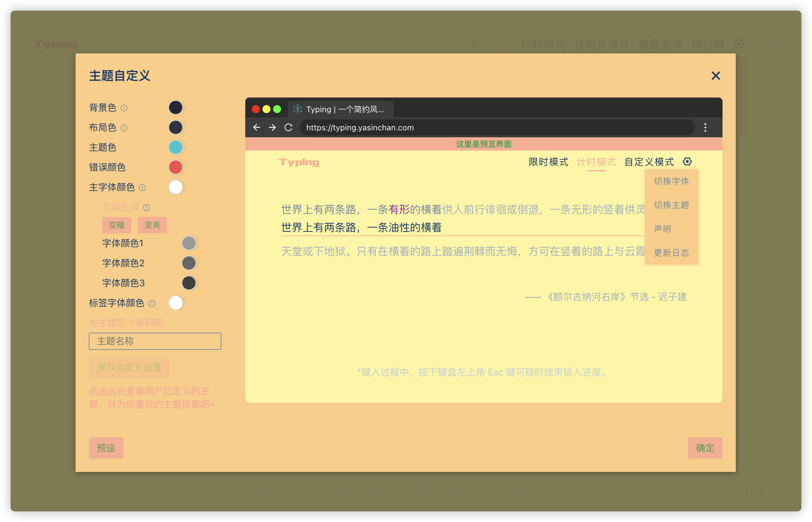Choose 切换主题 from the dropdown

click(x=671, y=205)
